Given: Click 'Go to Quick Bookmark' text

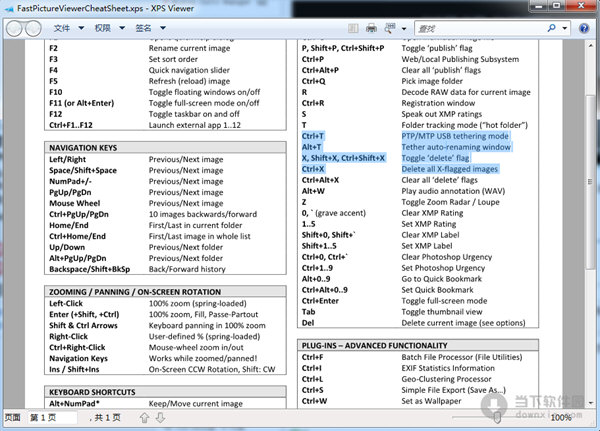Looking at the screenshot, I should tap(442, 279).
